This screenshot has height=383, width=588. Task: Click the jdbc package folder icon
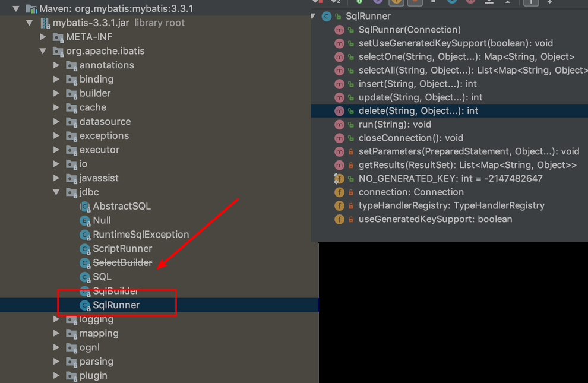click(x=71, y=192)
